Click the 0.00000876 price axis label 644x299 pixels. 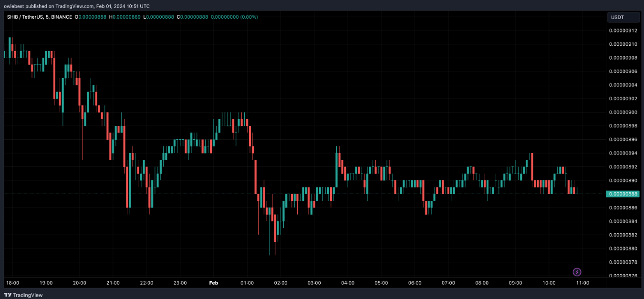(x=623, y=276)
